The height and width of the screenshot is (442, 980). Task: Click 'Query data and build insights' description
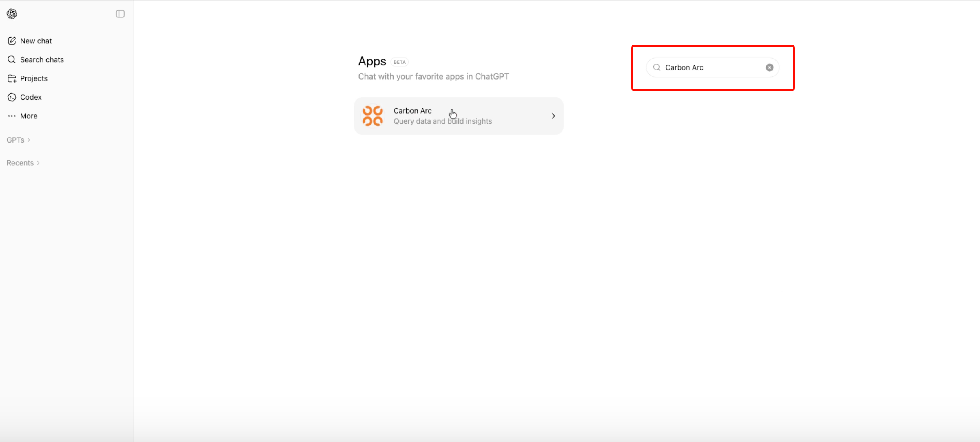(442, 121)
